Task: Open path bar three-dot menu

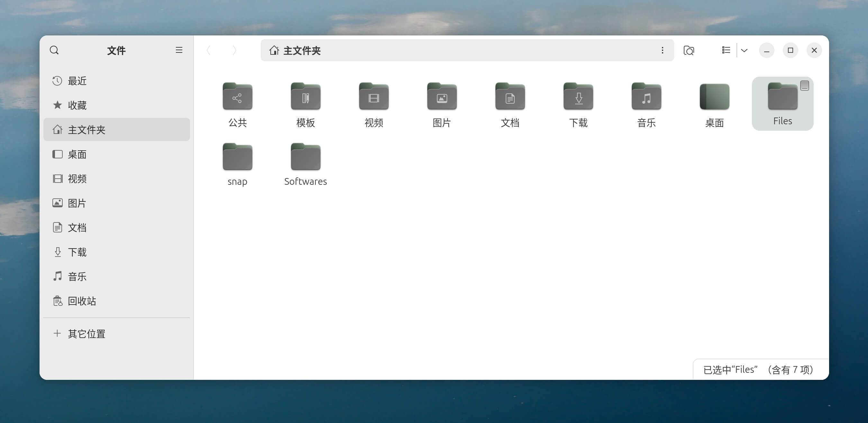Action: tap(662, 50)
